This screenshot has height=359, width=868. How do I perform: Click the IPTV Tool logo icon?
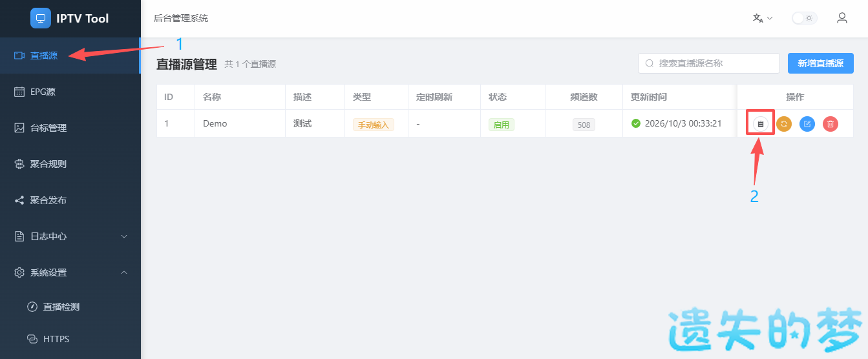pos(41,18)
